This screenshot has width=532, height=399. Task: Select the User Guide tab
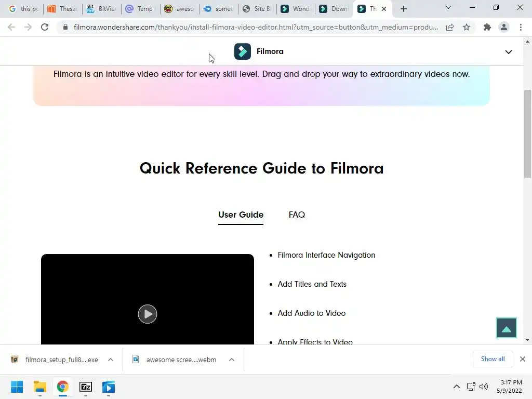pos(241,215)
